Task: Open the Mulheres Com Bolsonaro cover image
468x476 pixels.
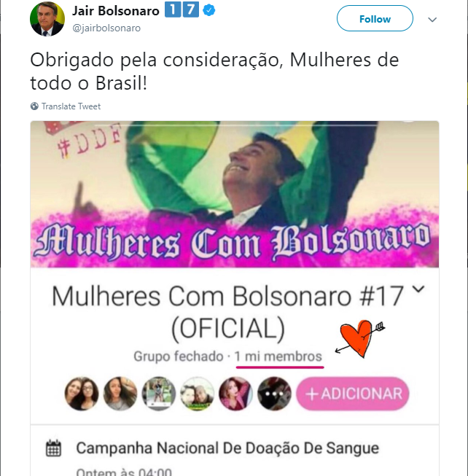Action: pyautogui.click(x=235, y=195)
